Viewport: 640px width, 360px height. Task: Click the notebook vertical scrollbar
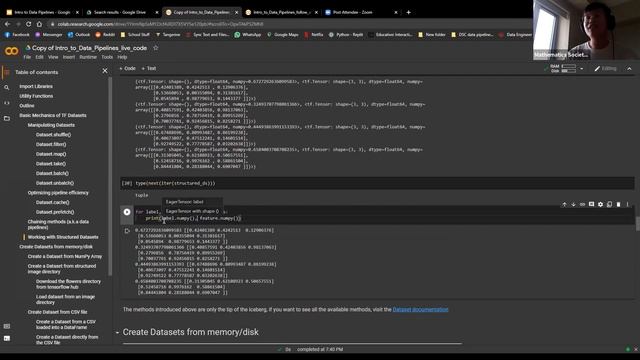coord(638,224)
